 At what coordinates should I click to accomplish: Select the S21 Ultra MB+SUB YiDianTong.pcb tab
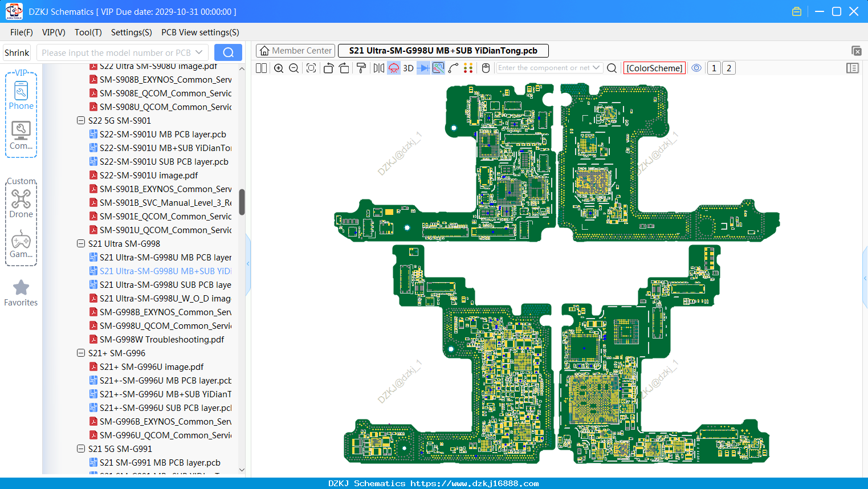point(443,51)
